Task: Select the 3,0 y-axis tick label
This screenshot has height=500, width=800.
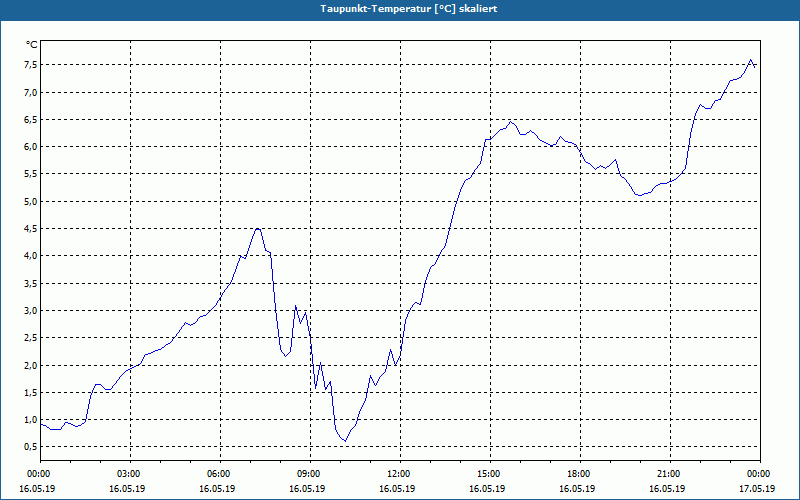Action: tap(30, 311)
